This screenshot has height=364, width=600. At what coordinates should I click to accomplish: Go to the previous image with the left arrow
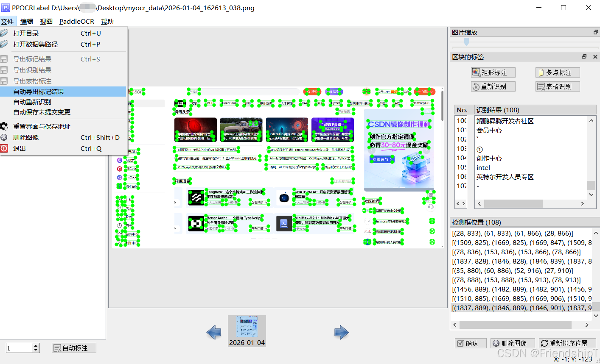point(214,332)
